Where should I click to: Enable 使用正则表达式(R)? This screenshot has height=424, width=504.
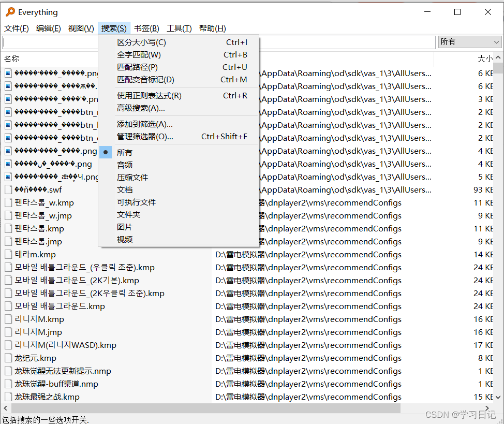coord(179,96)
